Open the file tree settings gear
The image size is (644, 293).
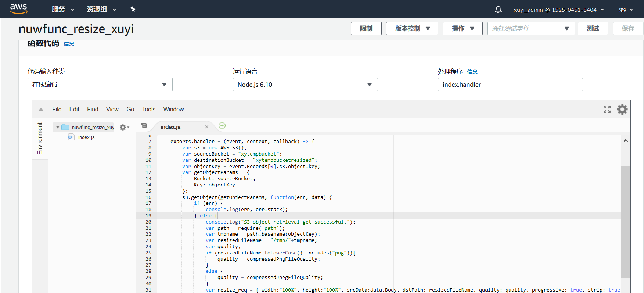coord(124,127)
